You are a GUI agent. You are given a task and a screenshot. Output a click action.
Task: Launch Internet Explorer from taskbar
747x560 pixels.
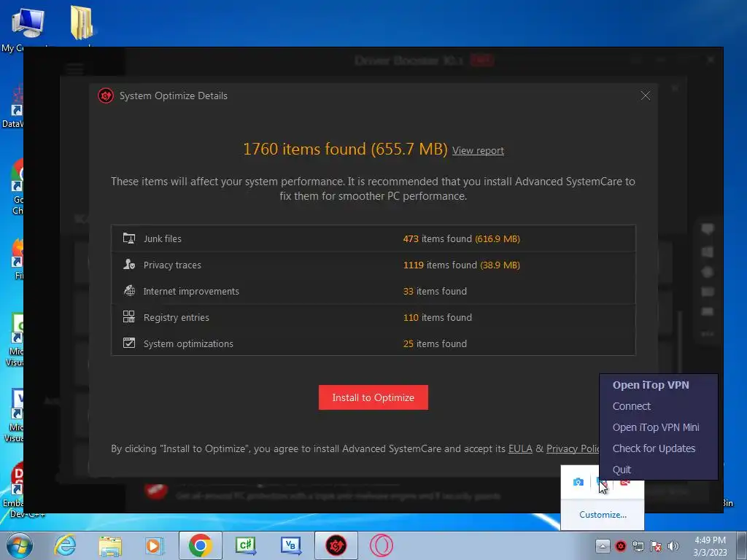[x=65, y=545]
